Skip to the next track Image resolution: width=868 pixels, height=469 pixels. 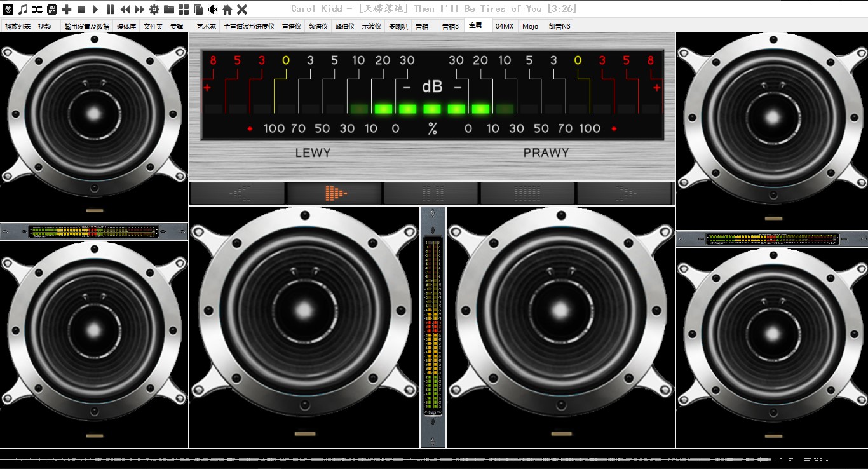(139, 10)
